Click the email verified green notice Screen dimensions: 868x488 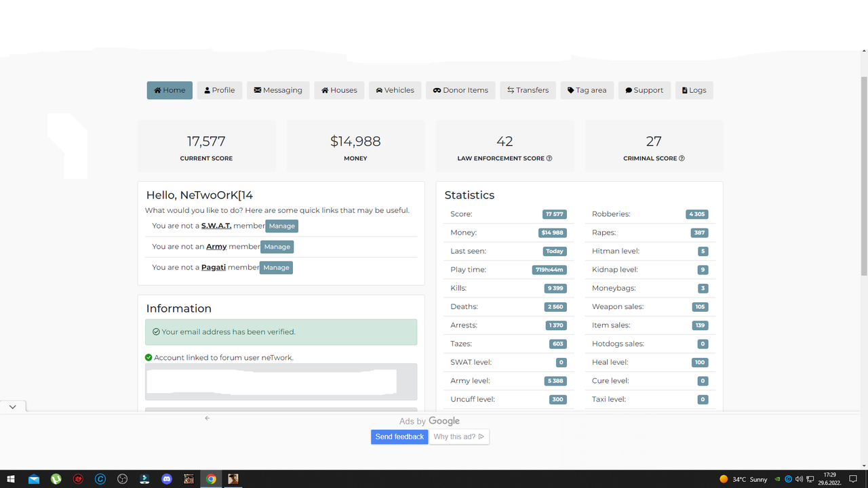pos(281,332)
